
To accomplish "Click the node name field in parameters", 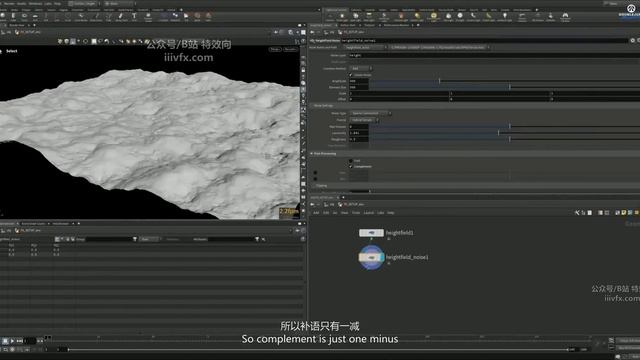I will click(x=484, y=40).
